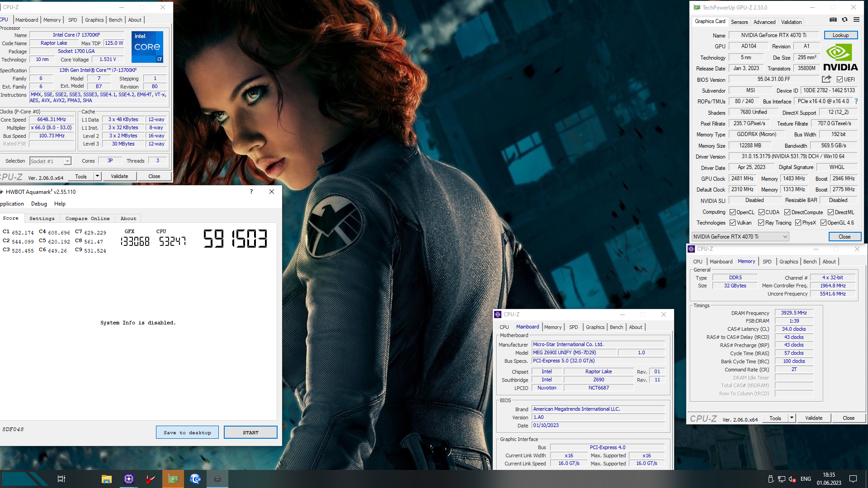
Task: Expand the Tools arrow in left CPU-Z window
Action: pos(97,176)
